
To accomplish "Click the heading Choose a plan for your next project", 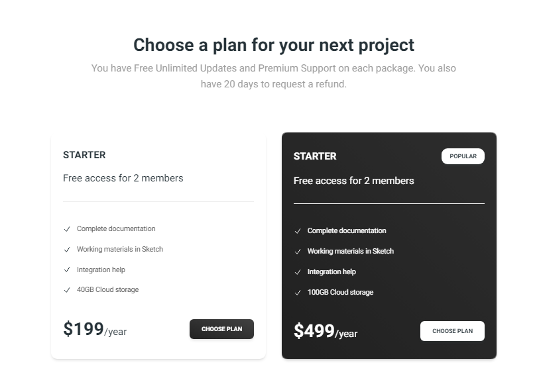I will tap(274, 44).
